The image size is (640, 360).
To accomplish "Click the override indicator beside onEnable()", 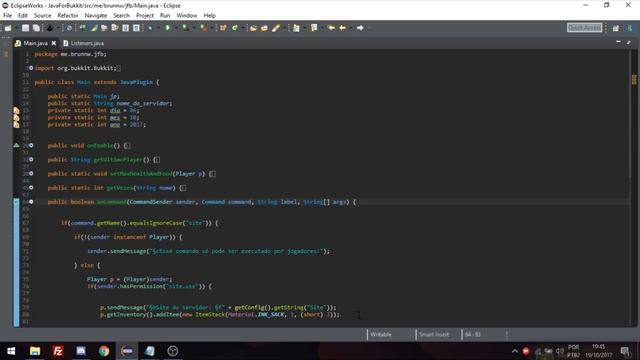I will (16, 145).
